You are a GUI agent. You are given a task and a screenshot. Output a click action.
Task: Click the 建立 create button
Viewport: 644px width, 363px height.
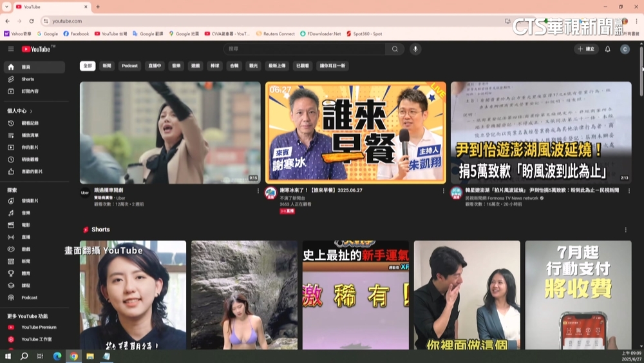[586, 49]
